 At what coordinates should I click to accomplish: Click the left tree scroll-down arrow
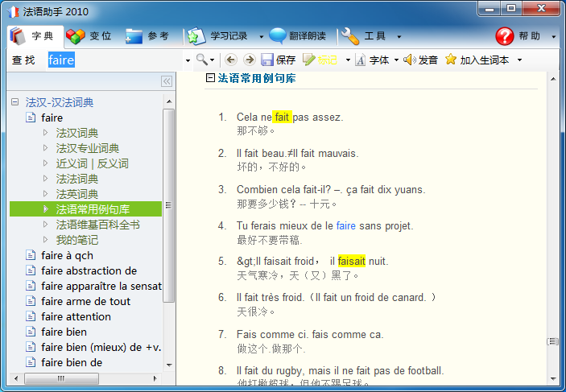tap(169, 365)
